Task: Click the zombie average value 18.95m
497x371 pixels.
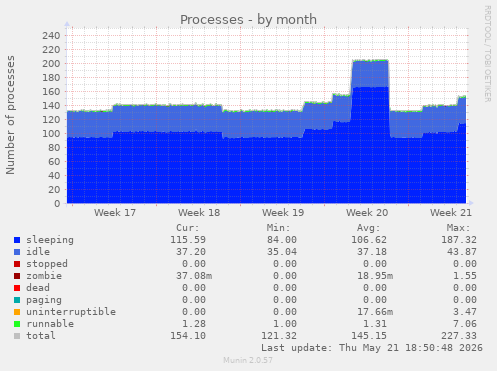Action: 375,276
